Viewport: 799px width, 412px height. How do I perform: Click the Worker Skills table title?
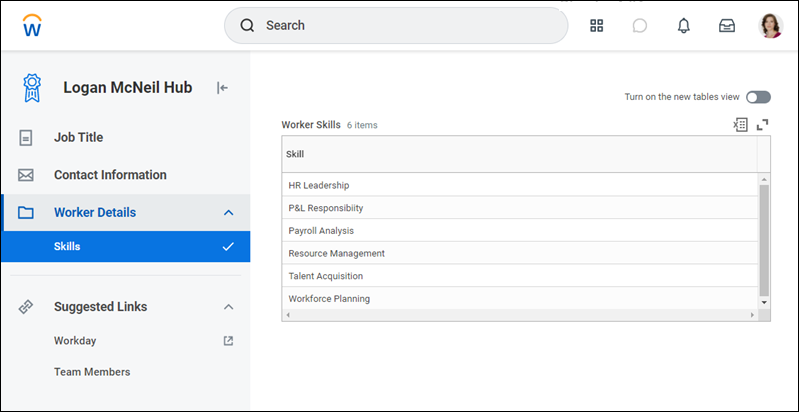[311, 125]
